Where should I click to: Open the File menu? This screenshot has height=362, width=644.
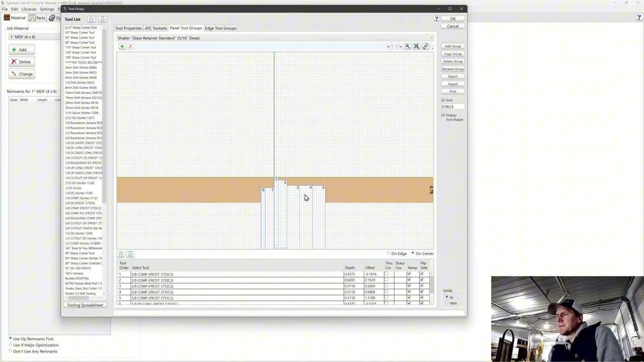pyautogui.click(x=5, y=9)
